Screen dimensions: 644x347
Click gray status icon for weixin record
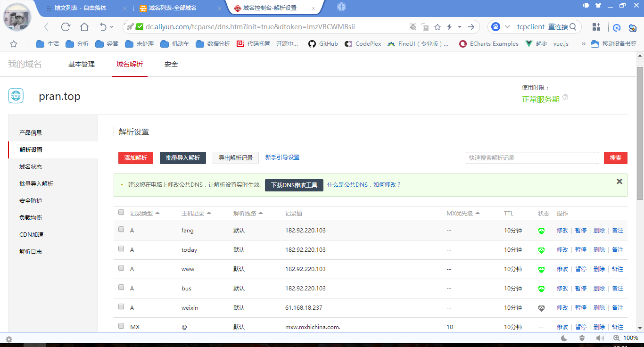(x=541, y=308)
